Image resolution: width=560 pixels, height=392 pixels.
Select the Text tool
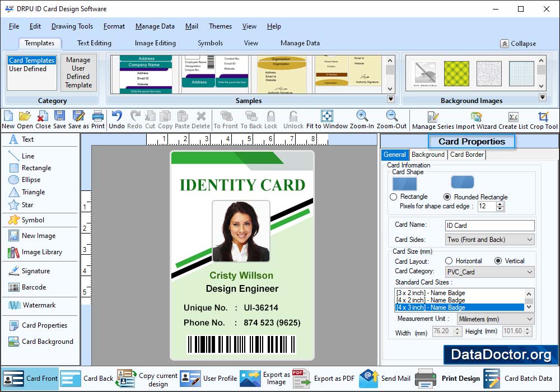(x=21, y=139)
